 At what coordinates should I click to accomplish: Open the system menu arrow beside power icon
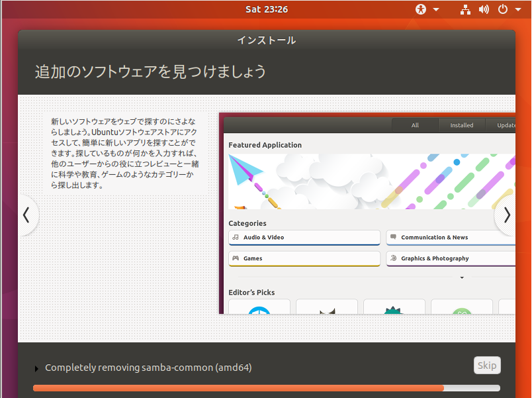pyautogui.click(x=518, y=9)
